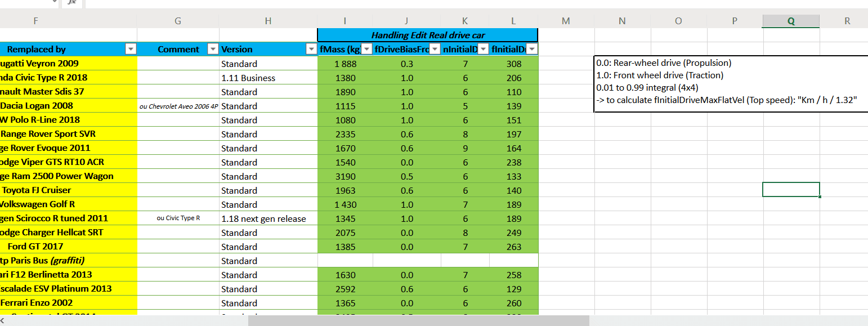The image size is (868, 326).
Task: Open the fDriveBiasFront filter dropdown
Action: (x=435, y=50)
